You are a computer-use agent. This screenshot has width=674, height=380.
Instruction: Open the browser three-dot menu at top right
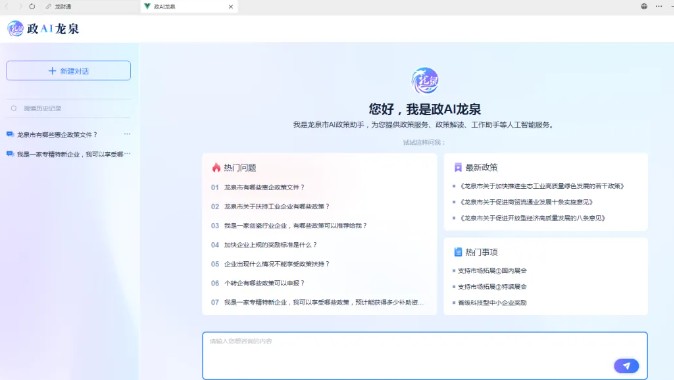659,6
